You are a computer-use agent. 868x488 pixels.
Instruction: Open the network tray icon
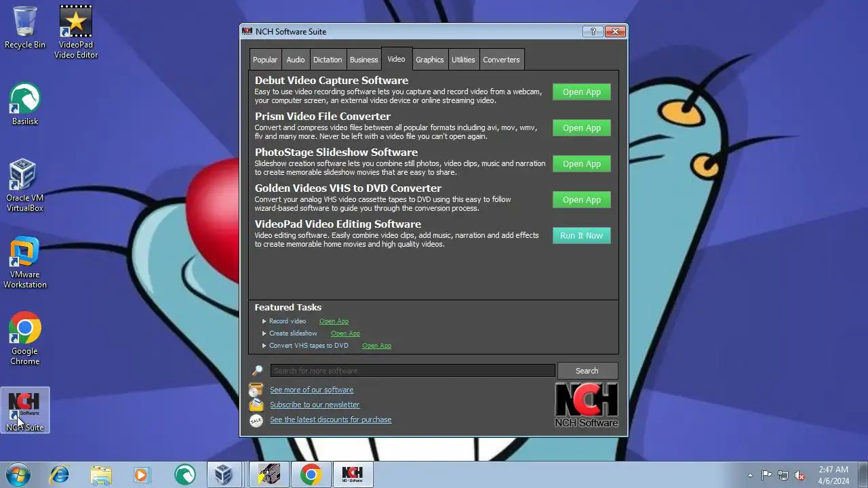point(783,475)
